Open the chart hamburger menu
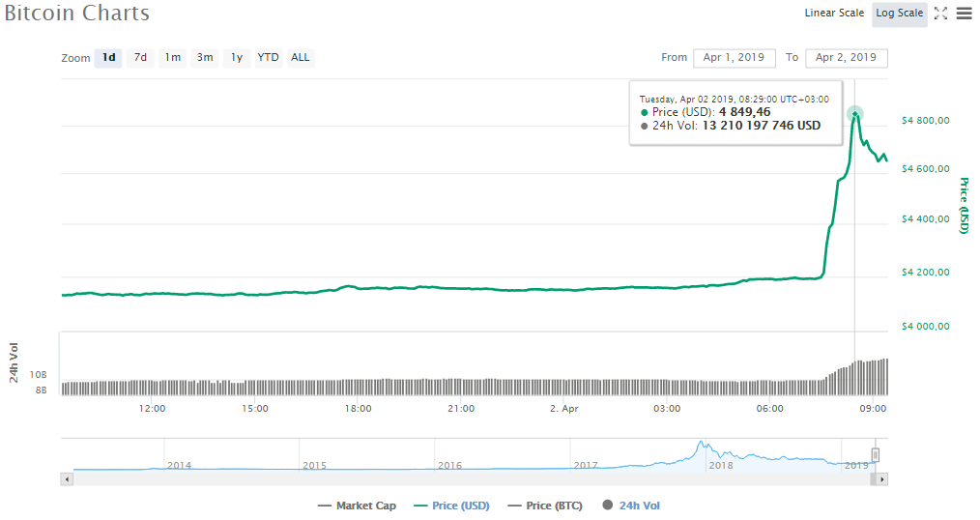 964,14
